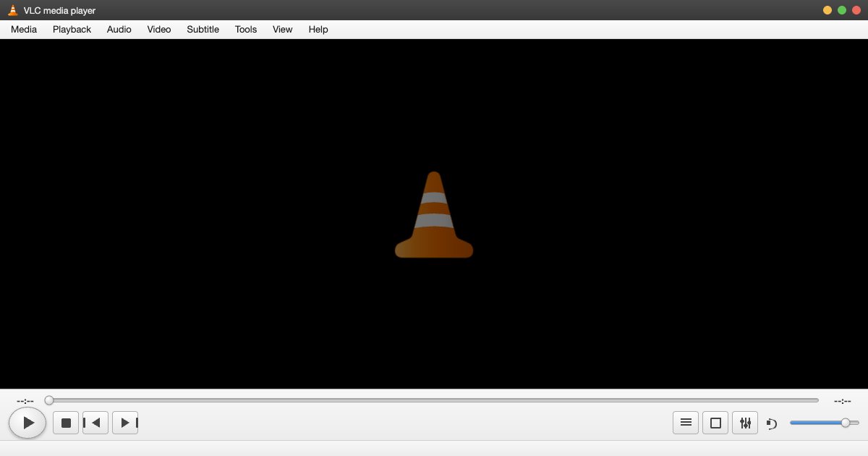Open extended settings and effects icon
Image resolution: width=868 pixels, height=456 pixels.
(745, 423)
